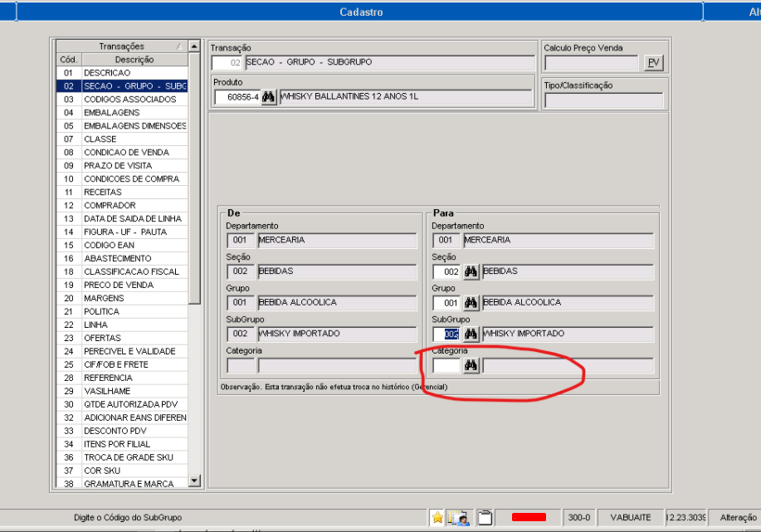The width and height of the screenshot is (761, 532).
Task: Select transaction 04 EMBALAGENS
Action: point(122,113)
